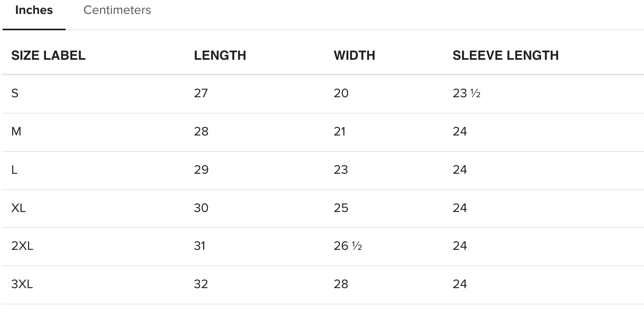
Task: Select the M size label cell
Action: [16, 132]
